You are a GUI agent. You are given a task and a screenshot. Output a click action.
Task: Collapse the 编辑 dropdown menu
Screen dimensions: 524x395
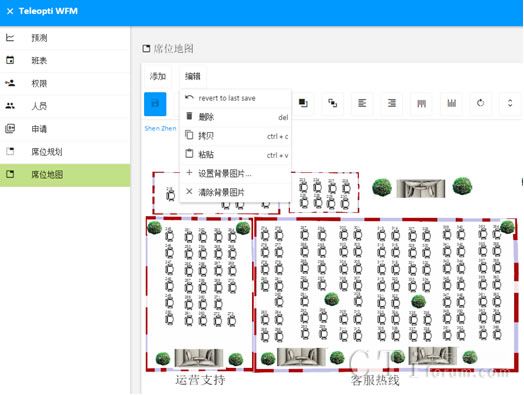point(193,77)
